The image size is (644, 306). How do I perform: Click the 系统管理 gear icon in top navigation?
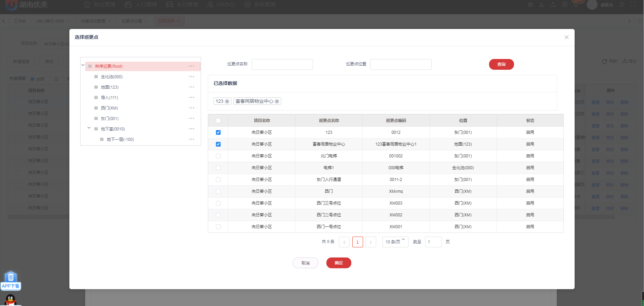(x=248, y=5)
